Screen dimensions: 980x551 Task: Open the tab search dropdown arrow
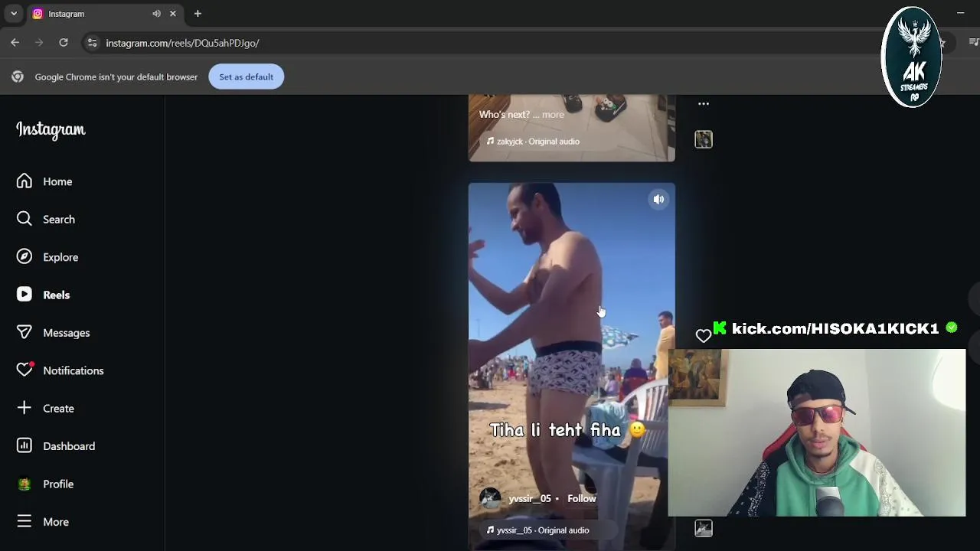(x=14, y=14)
